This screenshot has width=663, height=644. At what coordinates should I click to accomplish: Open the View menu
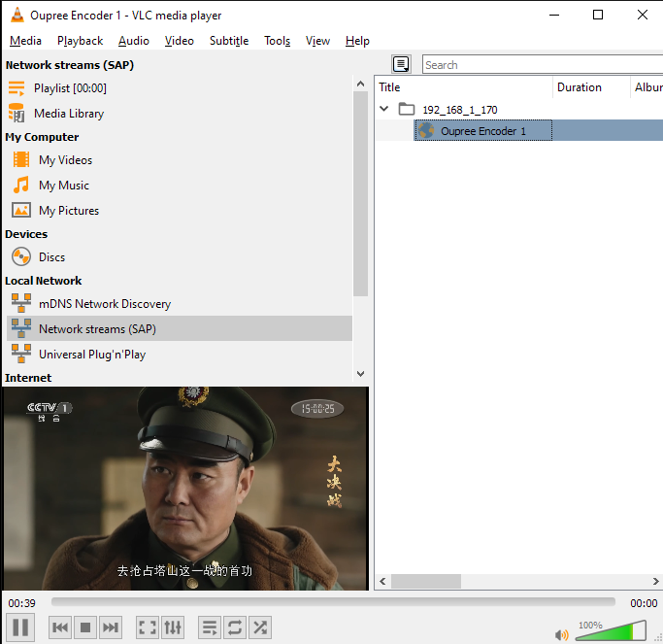[317, 41]
